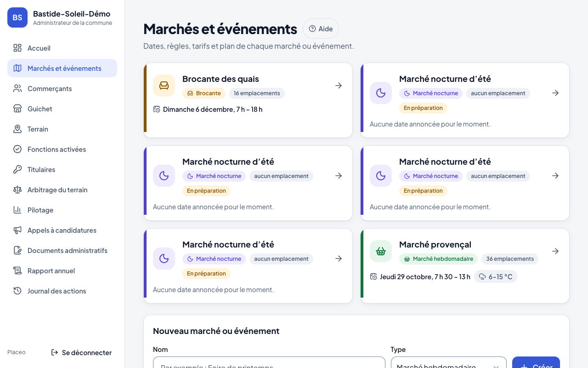Click the weather icon in 6–15 °C badge

(482, 276)
